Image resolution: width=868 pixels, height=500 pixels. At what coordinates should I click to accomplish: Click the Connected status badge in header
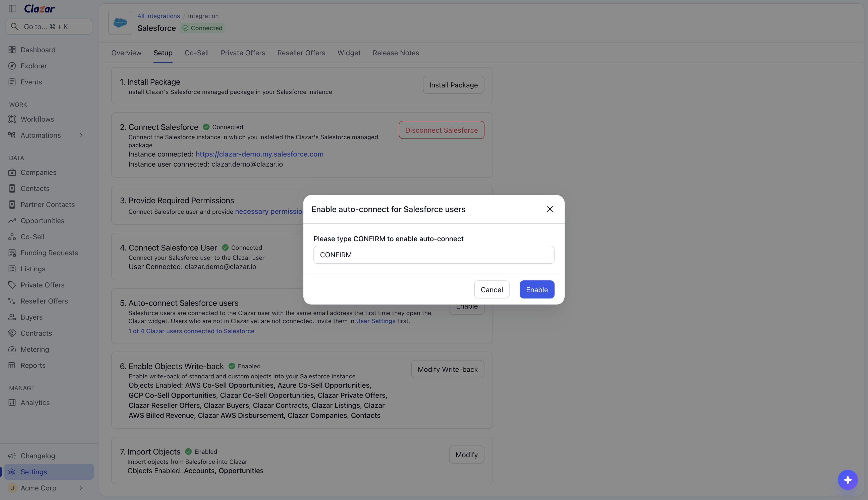pos(202,28)
